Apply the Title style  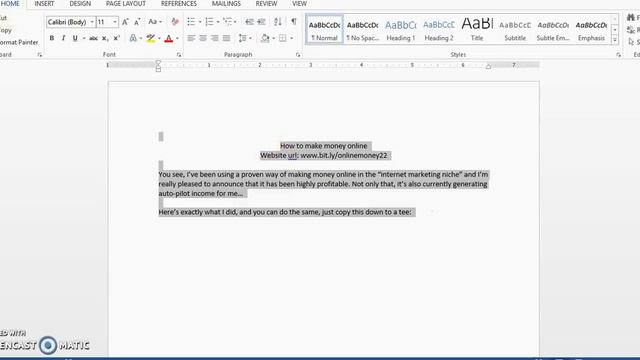point(477,29)
